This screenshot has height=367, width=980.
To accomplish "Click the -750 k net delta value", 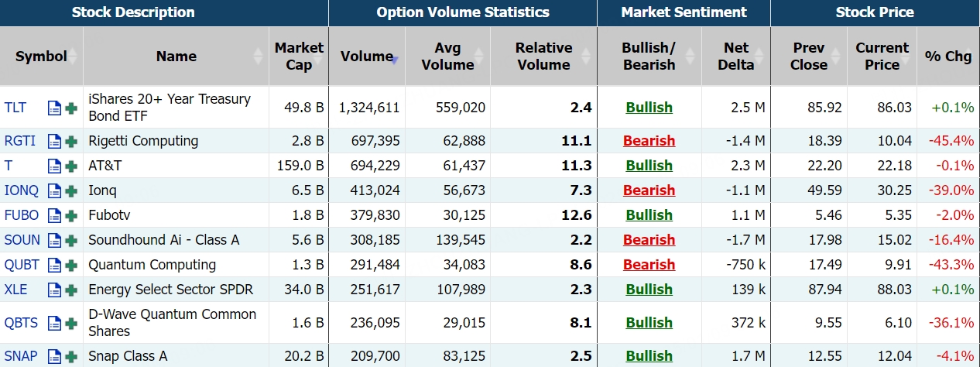I will coord(744,265).
